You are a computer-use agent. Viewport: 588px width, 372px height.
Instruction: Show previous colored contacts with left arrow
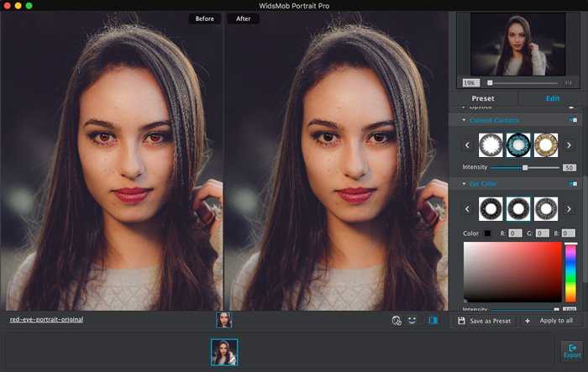467,145
